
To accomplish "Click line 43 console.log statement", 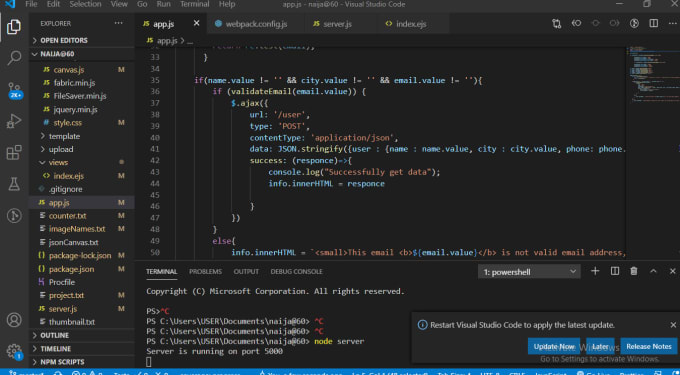I will (x=354, y=172).
